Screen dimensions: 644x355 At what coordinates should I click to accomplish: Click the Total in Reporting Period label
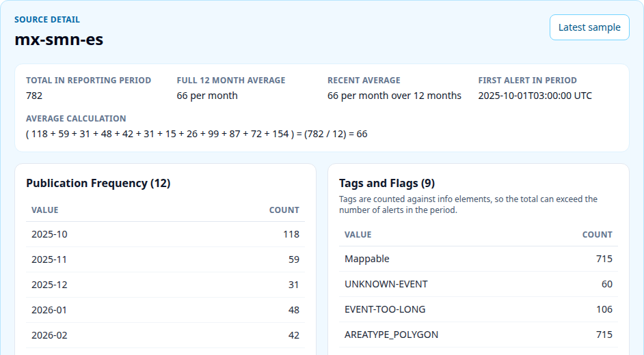88,81
